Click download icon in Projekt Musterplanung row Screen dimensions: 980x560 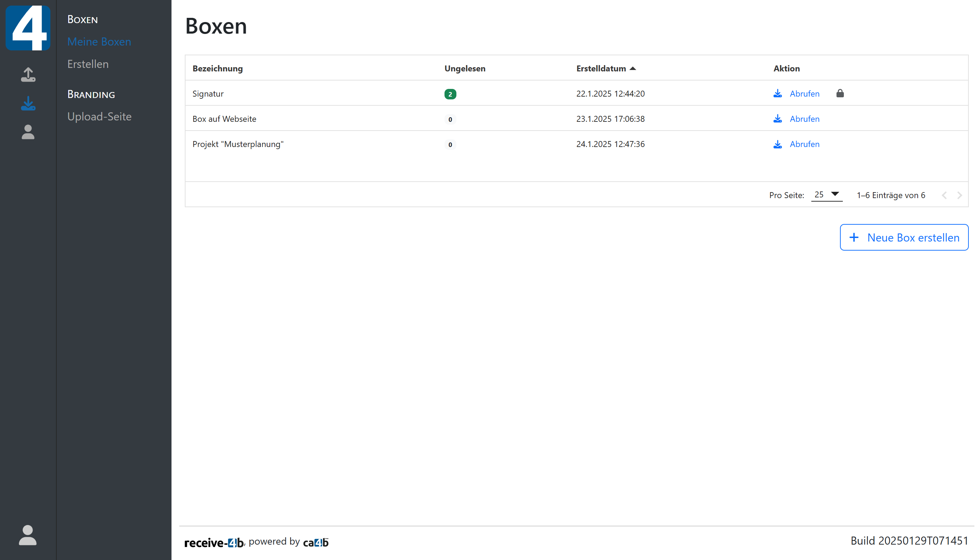pos(777,144)
